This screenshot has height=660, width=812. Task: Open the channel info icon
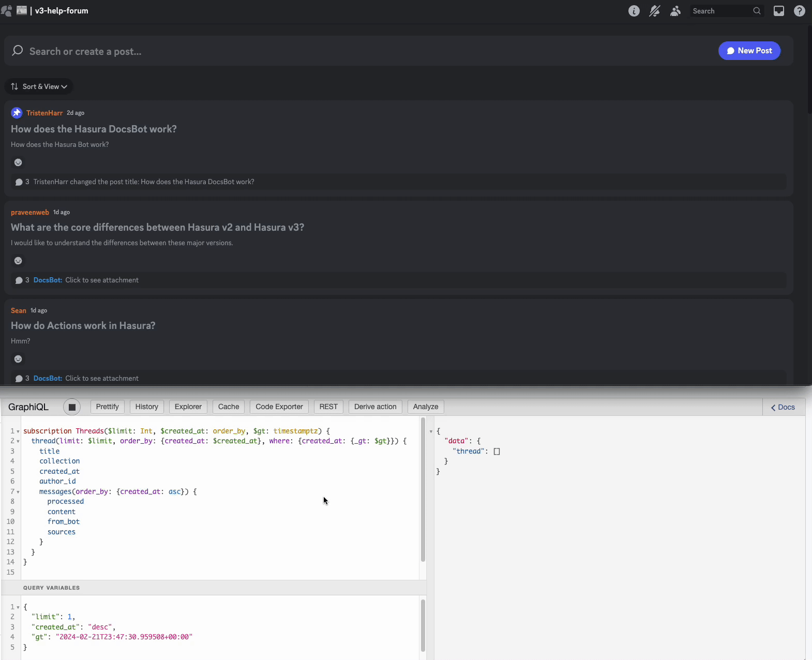click(x=634, y=11)
